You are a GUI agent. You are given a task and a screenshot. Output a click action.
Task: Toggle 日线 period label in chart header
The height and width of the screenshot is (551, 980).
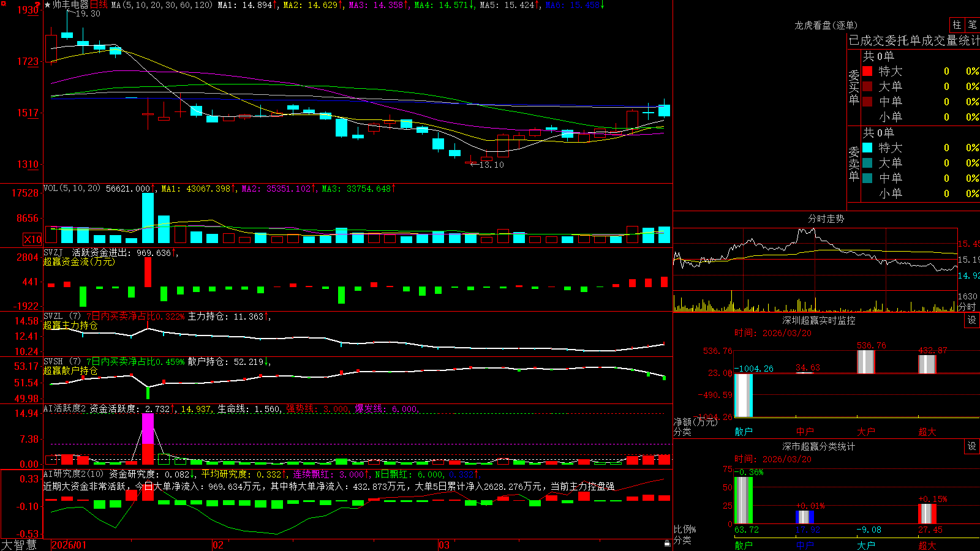tap(99, 5)
